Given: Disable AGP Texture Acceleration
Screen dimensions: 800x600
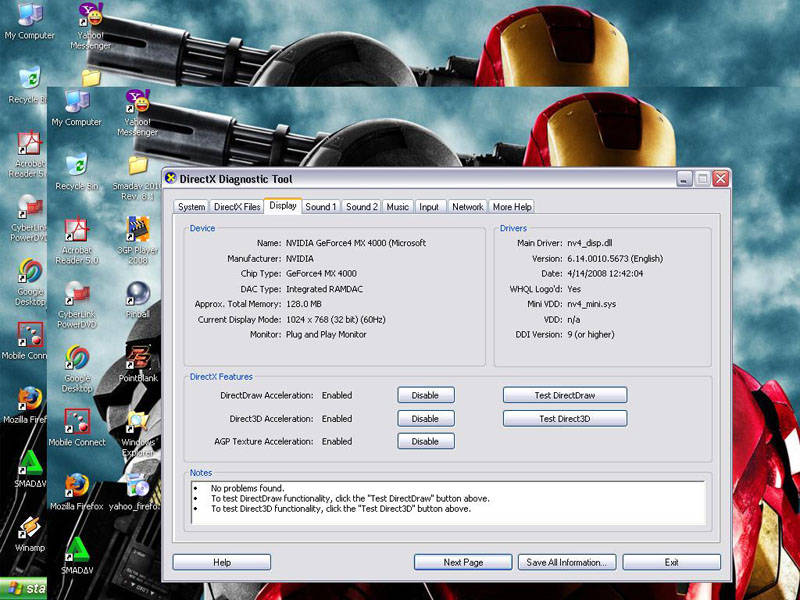Looking at the screenshot, I should pos(426,441).
